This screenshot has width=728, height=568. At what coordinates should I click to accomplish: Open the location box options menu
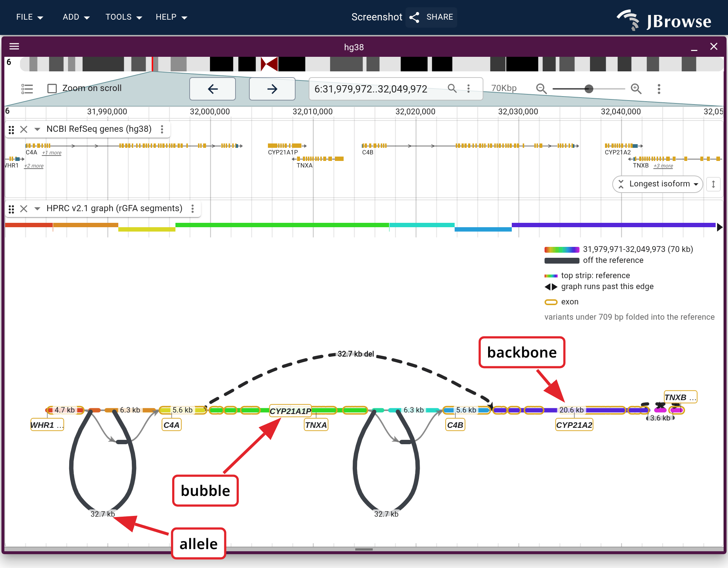tap(468, 88)
